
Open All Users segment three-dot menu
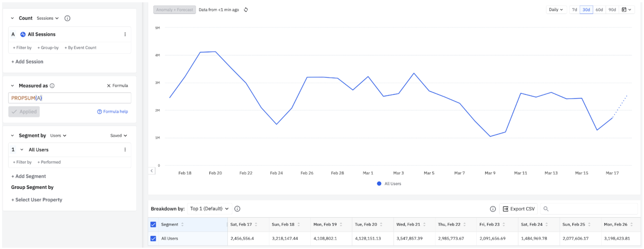click(125, 150)
